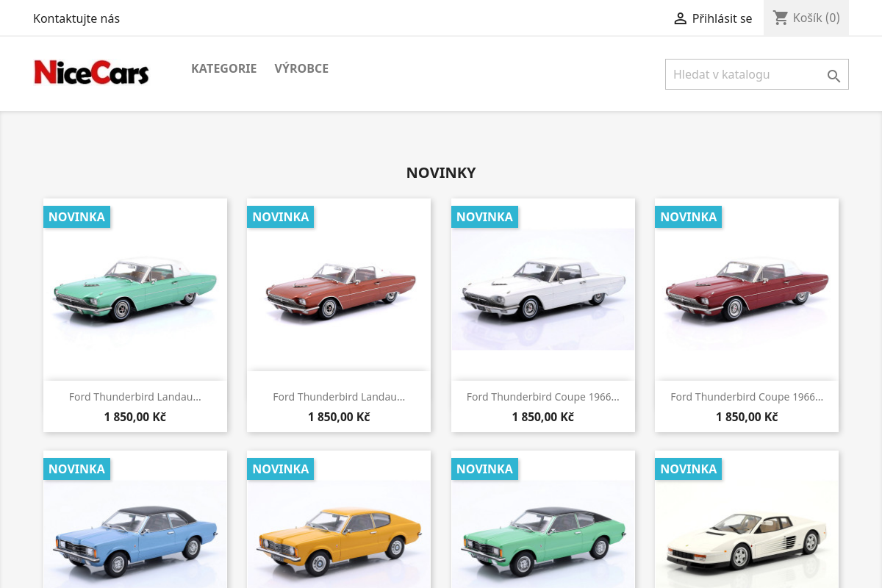Open the KATEGORIE menu
Screen dimensions: 882x588
[x=224, y=68]
